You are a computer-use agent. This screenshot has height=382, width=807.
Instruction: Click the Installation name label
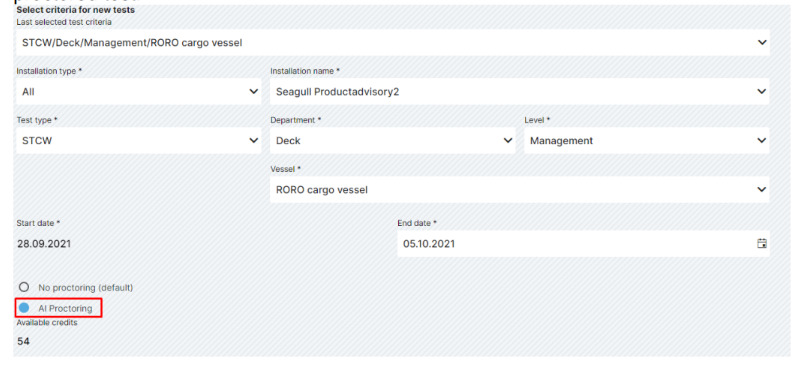pos(305,71)
